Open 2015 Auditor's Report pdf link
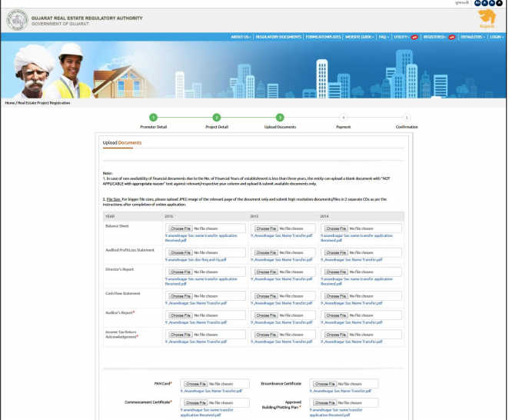Screen dimensions: 509x420 [281, 322]
